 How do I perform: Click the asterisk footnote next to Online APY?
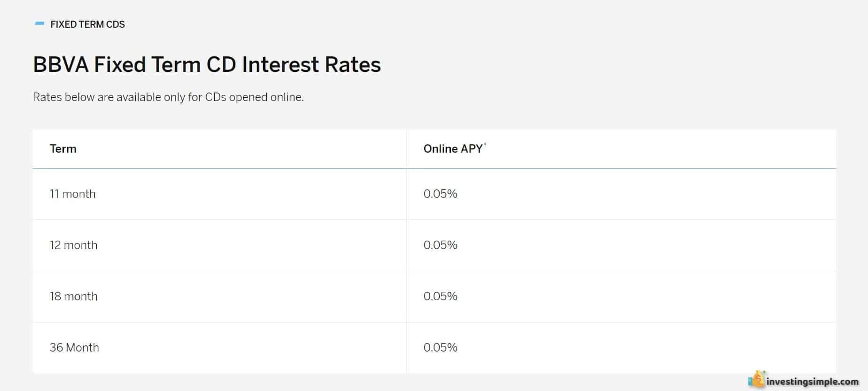point(485,145)
